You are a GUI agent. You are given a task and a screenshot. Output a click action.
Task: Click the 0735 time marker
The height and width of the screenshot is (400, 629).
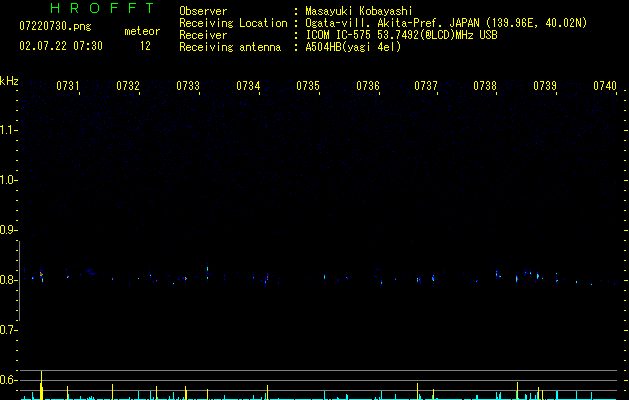click(308, 86)
